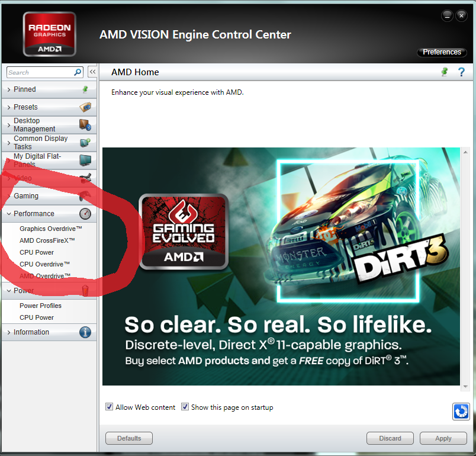Click the Gaming controller icon
The height and width of the screenshot is (456, 476).
pyautogui.click(x=85, y=196)
